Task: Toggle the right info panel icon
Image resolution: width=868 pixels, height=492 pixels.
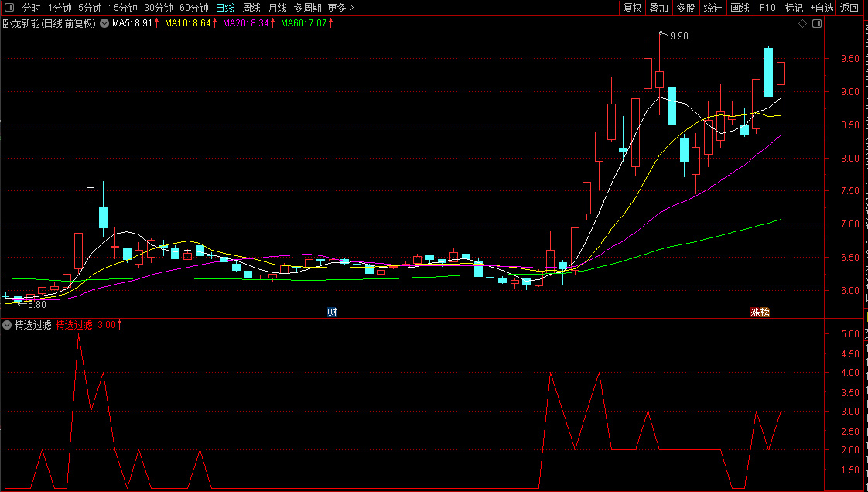Action: [816, 24]
